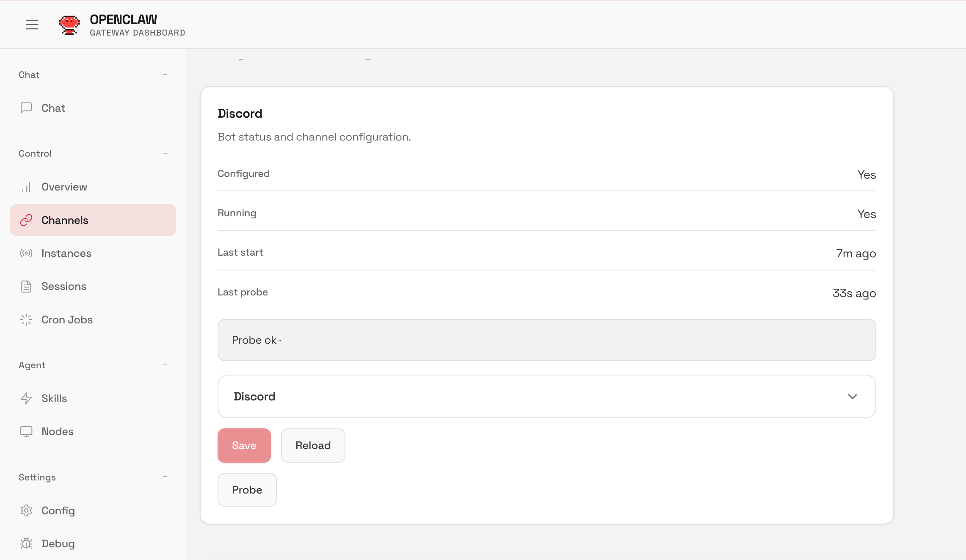This screenshot has height=560, width=966.
Task: Collapse the Chat sidebar section
Action: tap(165, 74)
